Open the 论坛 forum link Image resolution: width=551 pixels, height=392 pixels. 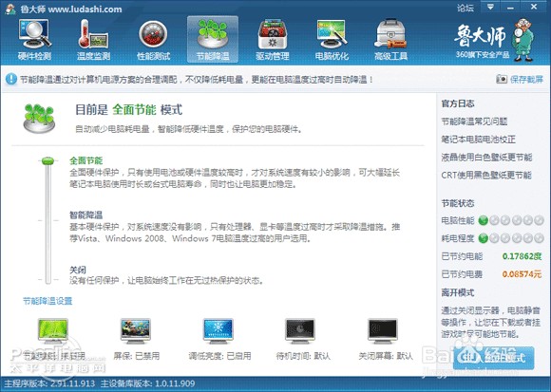pos(465,8)
